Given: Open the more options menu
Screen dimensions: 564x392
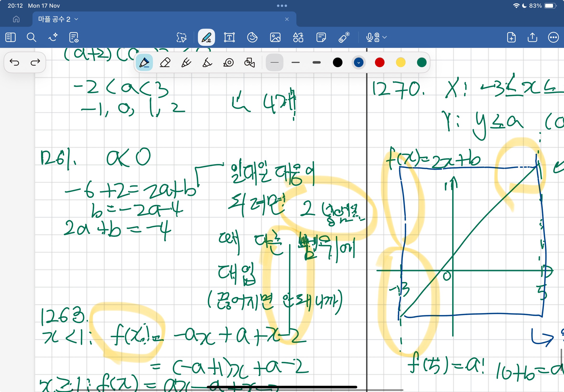Looking at the screenshot, I should coord(553,37).
